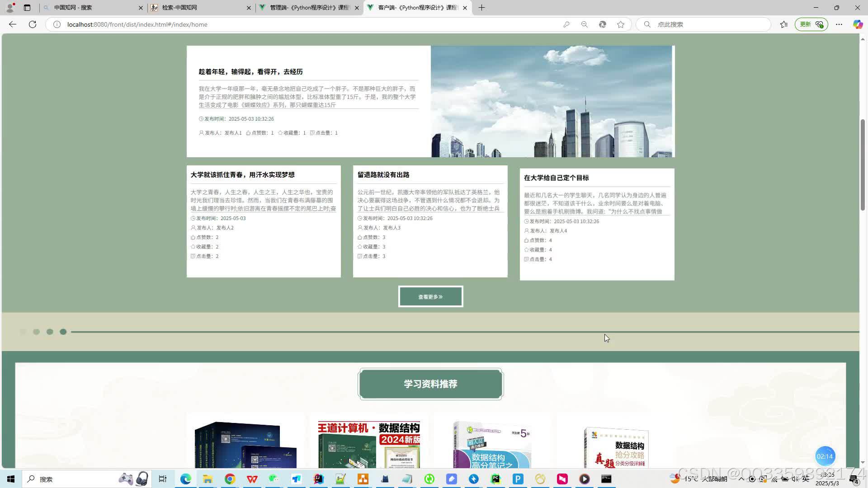Select the currently active fourth carousel dot
Screen dimensions: 868x488
63,332
